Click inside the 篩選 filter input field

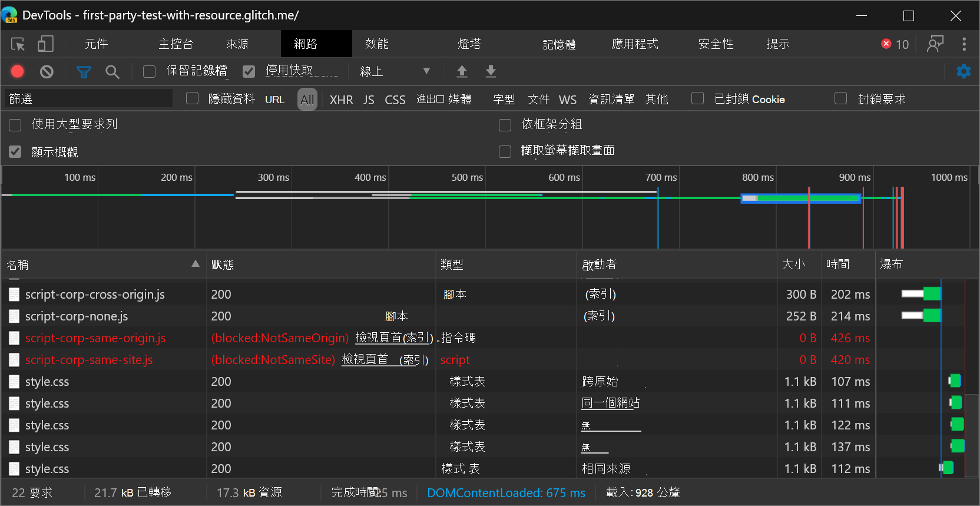[88, 98]
